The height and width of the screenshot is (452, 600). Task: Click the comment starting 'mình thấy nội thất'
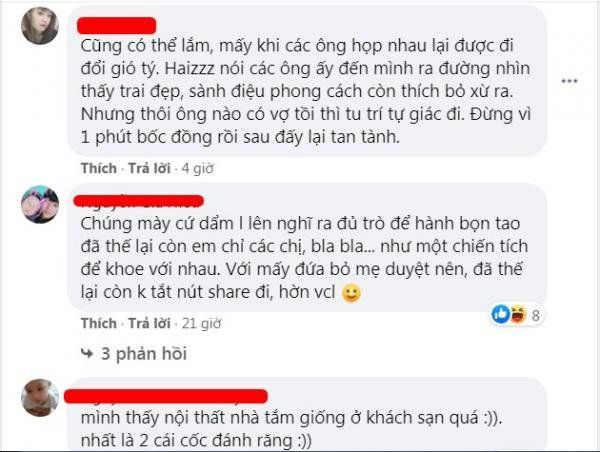tap(291, 429)
